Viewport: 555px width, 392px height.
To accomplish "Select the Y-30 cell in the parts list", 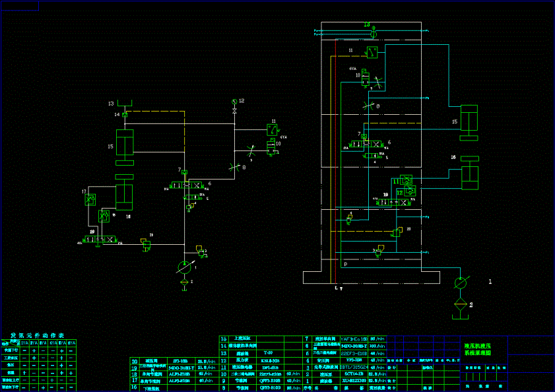I will tap(269, 353).
